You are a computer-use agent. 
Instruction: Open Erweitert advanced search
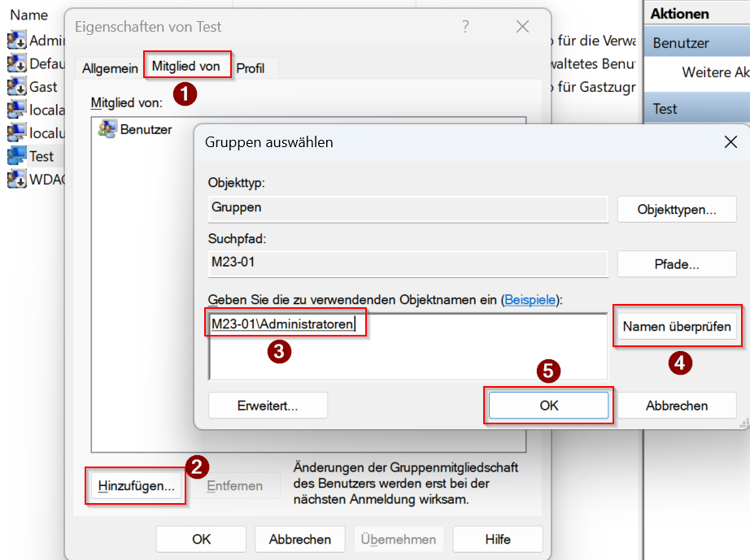click(x=268, y=405)
